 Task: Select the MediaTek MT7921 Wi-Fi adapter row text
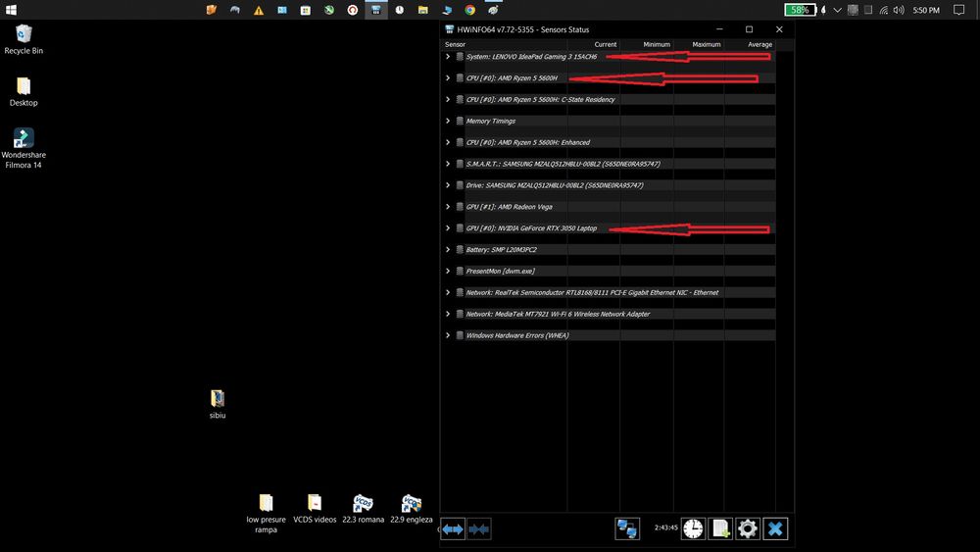coord(559,314)
